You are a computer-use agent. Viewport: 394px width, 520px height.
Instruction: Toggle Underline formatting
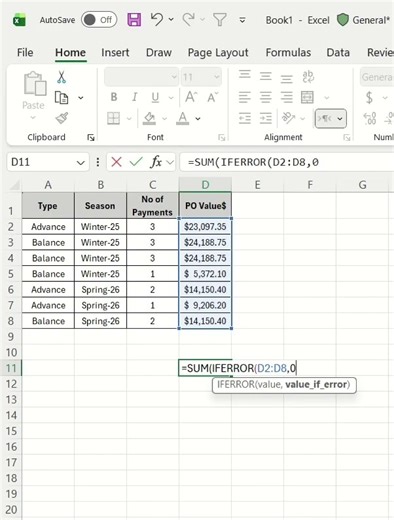coord(155,97)
